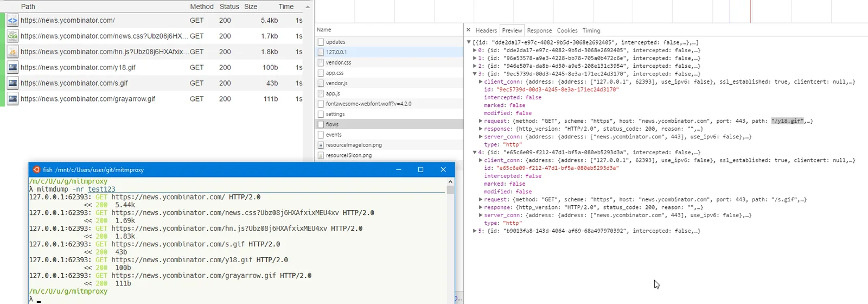Screen dimensions: 868x304
Task: Expand the request object with path /s.gif
Action: pos(481,200)
